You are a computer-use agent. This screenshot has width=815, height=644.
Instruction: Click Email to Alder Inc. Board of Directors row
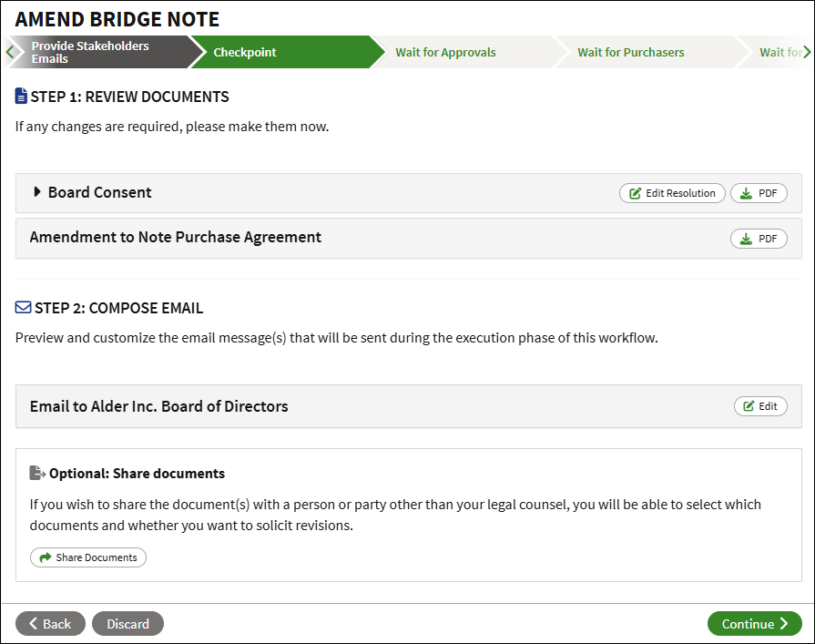pyautogui.click(x=159, y=406)
